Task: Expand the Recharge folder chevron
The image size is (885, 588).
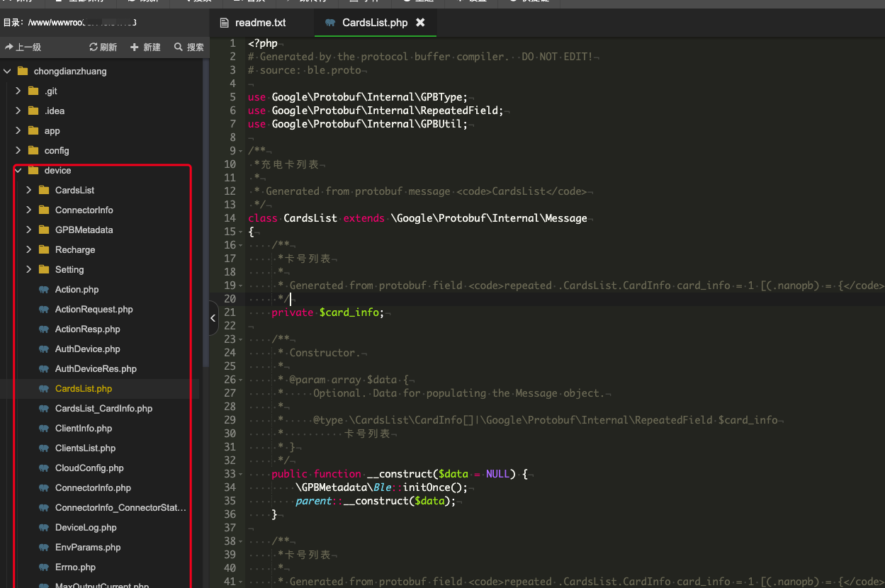Action: coord(29,249)
